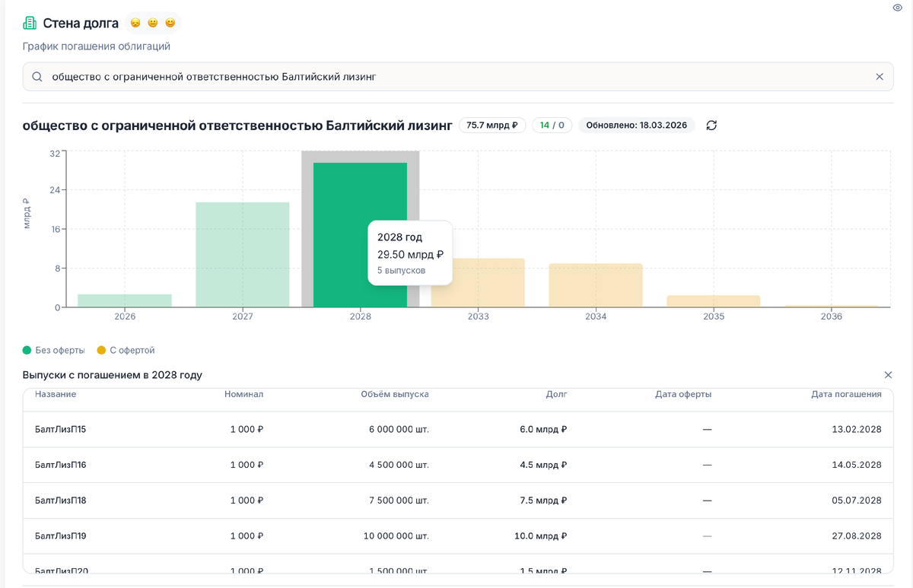913x588 pixels.
Task: Click the 4.5 млрд ₽ debt cell
Action: (543, 465)
